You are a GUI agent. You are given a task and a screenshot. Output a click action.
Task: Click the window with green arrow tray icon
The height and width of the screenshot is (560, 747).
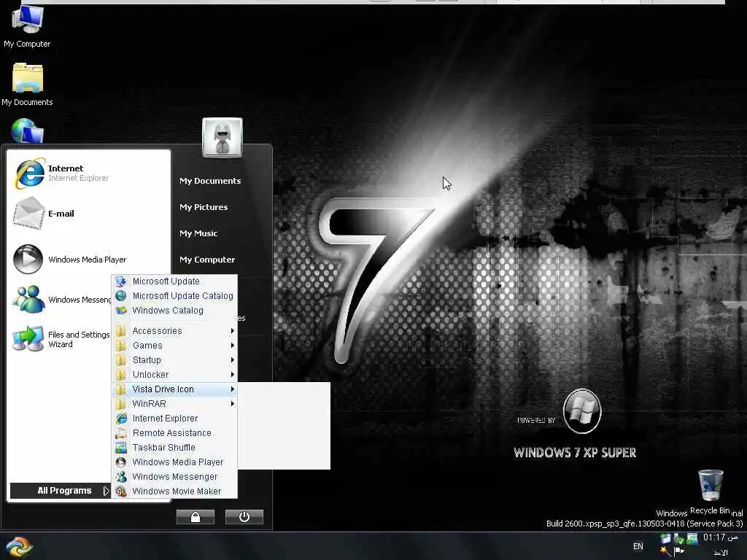point(665,539)
